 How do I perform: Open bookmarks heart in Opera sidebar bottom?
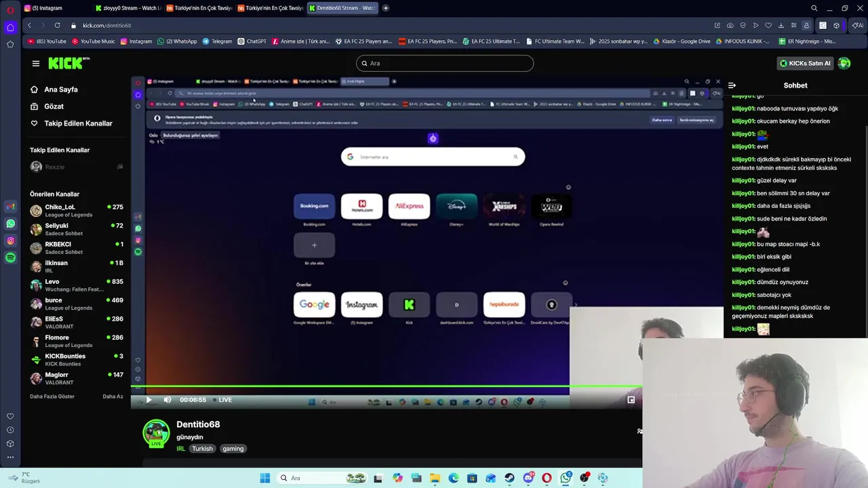tap(10, 416)
